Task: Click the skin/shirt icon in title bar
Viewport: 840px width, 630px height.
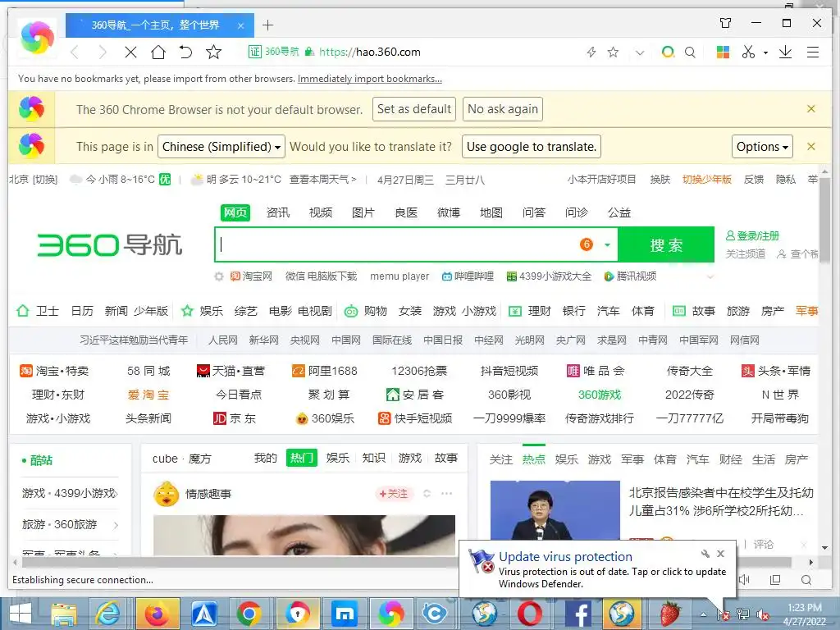Action: pos(725,23)
